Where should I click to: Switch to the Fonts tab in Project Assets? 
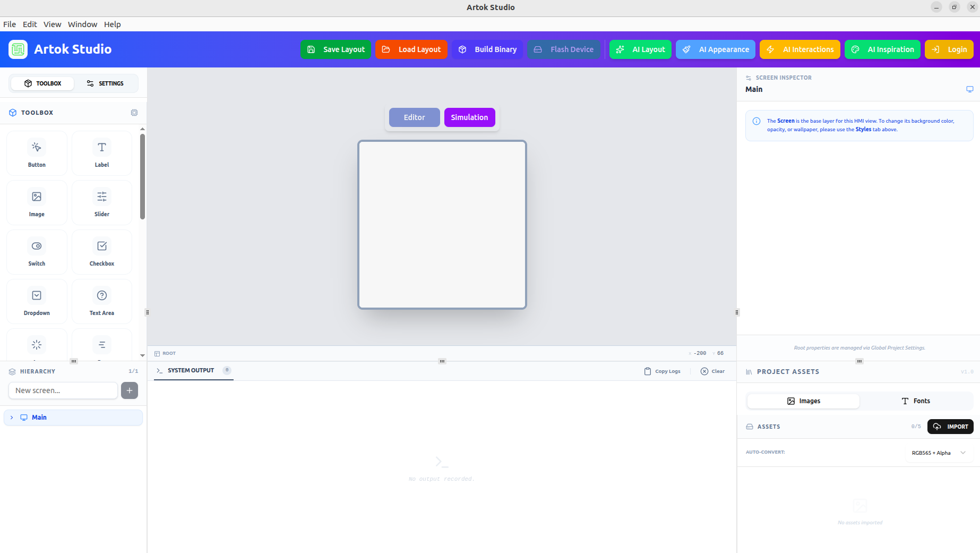(x=916, y=401)
